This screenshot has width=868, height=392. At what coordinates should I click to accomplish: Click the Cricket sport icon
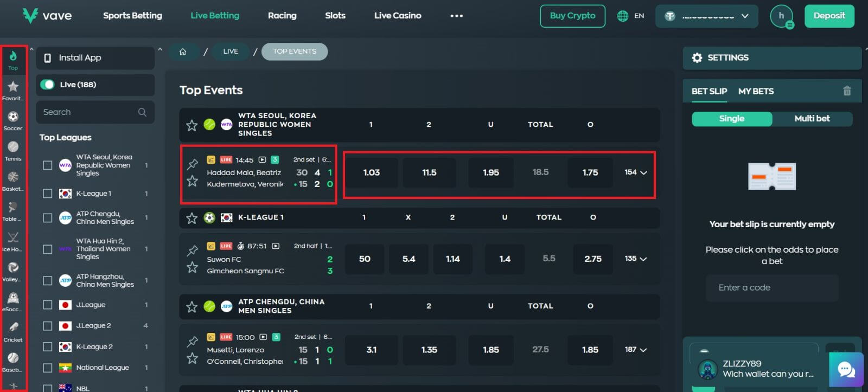13,331
